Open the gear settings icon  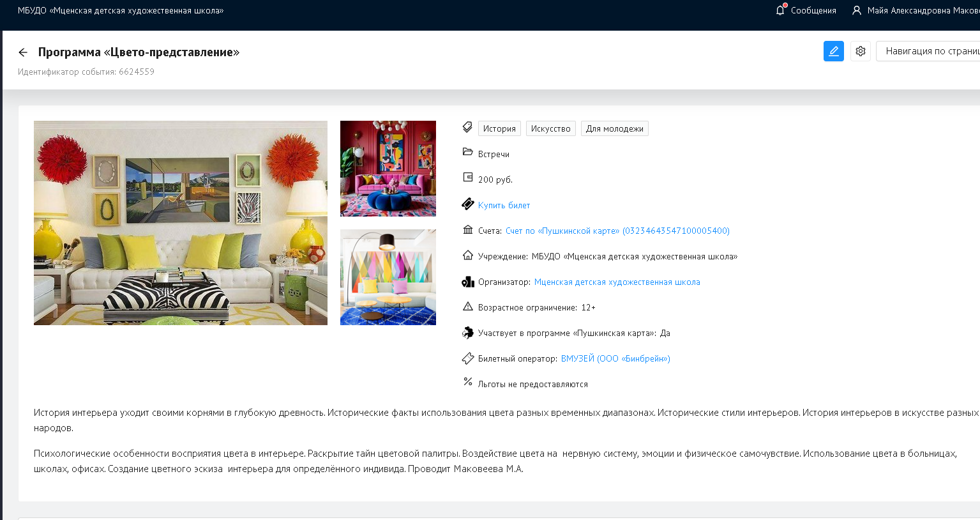click(860, 51)
